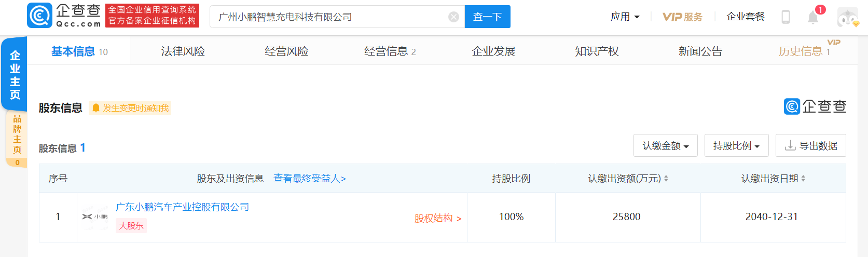Select 品牌主页 side tab
Viewport: 868px width, 257px height.
17,139
